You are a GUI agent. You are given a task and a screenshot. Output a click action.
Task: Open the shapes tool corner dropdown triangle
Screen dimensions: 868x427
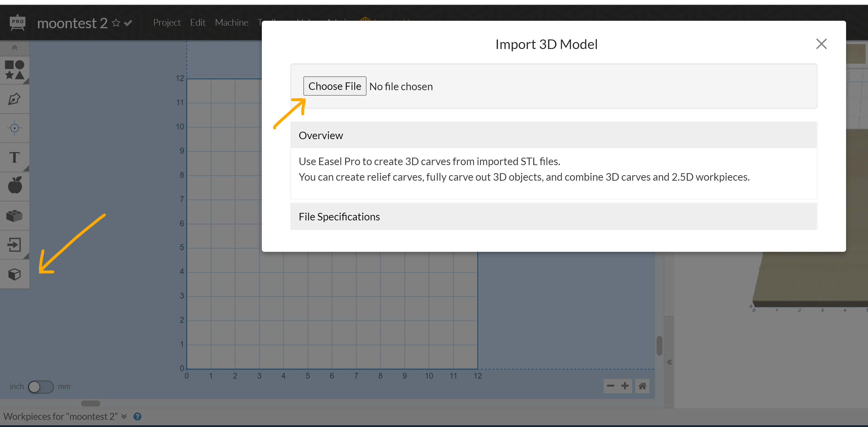pos(26,81)
